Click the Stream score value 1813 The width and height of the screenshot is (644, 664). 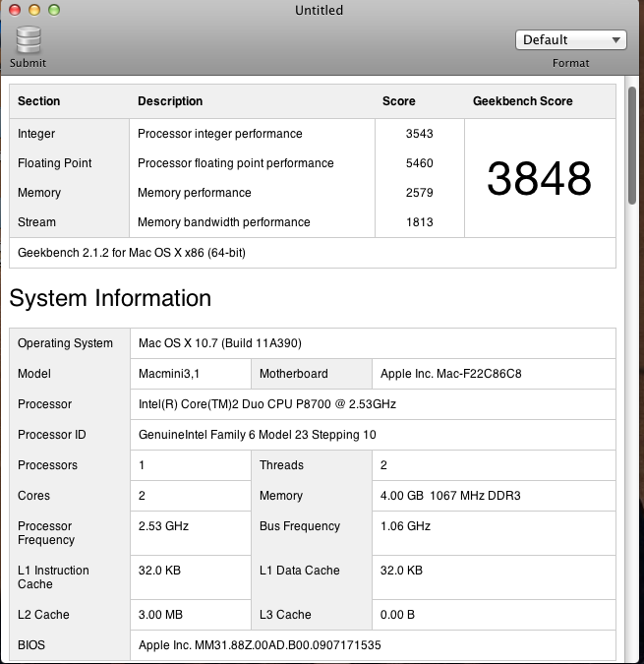click(x=419, y=222)
